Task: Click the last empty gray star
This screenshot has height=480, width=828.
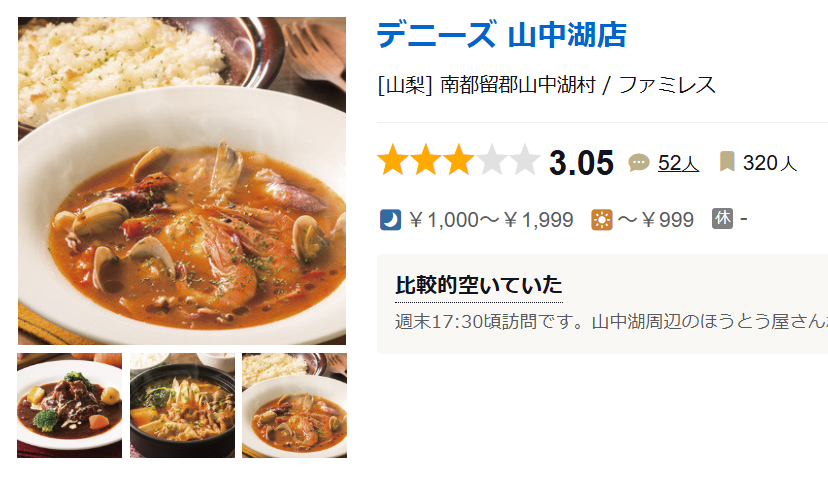Action: click(x=524, y=161)
